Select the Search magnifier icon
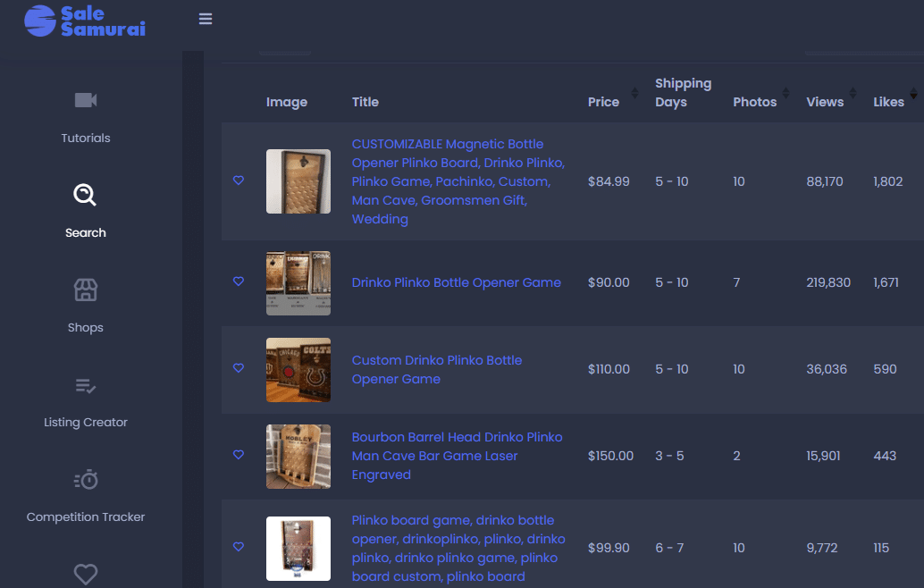Image resolution: width=924 pixels, height=588 pixels. click(85, 195)
